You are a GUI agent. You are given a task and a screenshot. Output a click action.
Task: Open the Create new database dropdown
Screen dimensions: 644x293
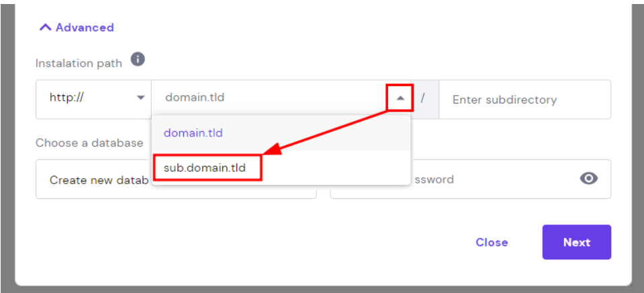[93, 179]
